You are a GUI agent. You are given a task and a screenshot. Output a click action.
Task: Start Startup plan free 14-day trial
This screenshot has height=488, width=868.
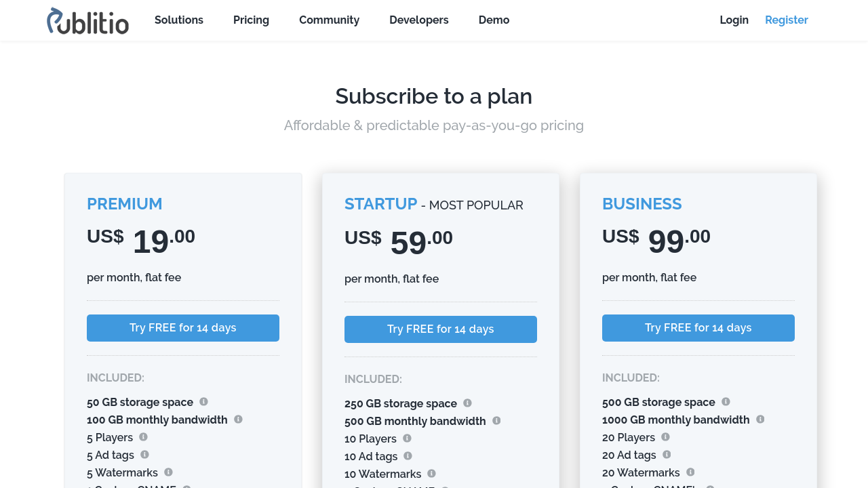(x=441, y=329)
